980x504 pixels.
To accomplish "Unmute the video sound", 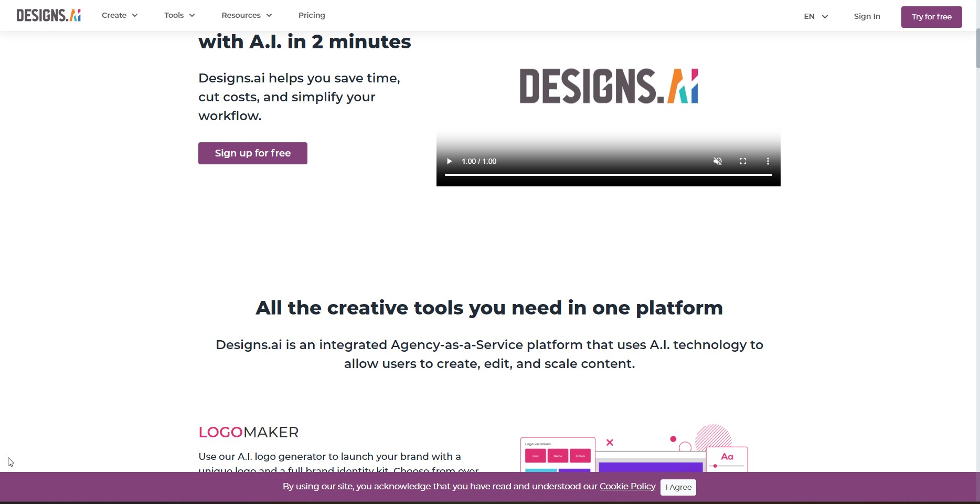I will pos(718,161).
